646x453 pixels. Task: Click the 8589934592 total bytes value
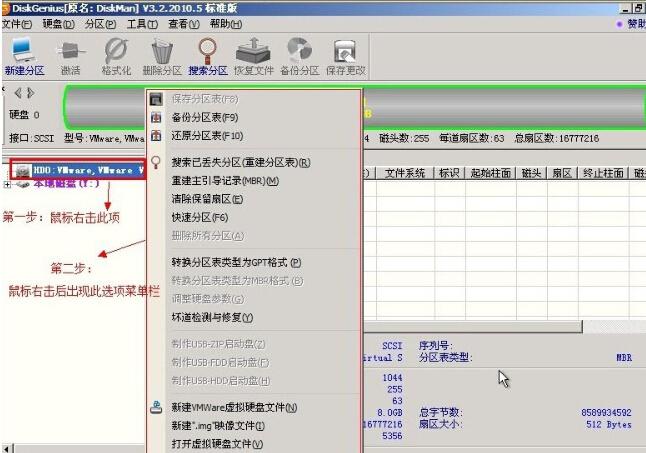tap(606, 412)
